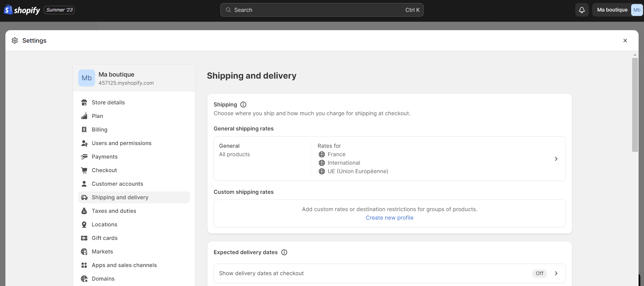Click the settings page scrollbar

[635, 105]
